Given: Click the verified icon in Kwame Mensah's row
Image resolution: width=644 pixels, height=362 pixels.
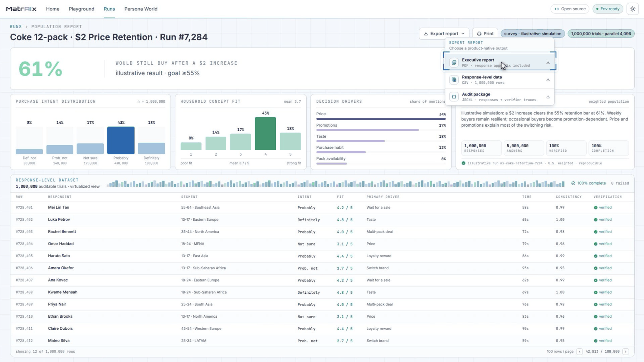Looking at the screenshot, I should click(x=596, y=292).
